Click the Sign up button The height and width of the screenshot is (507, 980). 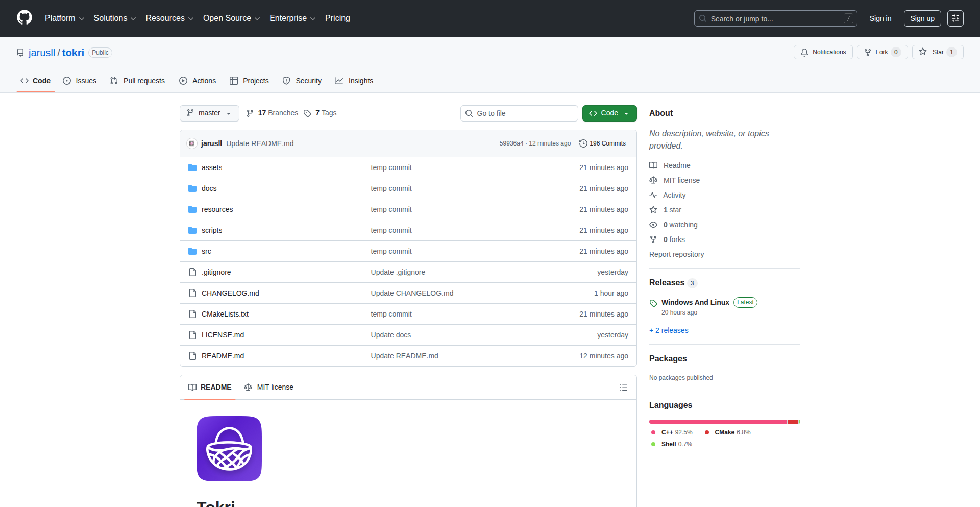922,18
